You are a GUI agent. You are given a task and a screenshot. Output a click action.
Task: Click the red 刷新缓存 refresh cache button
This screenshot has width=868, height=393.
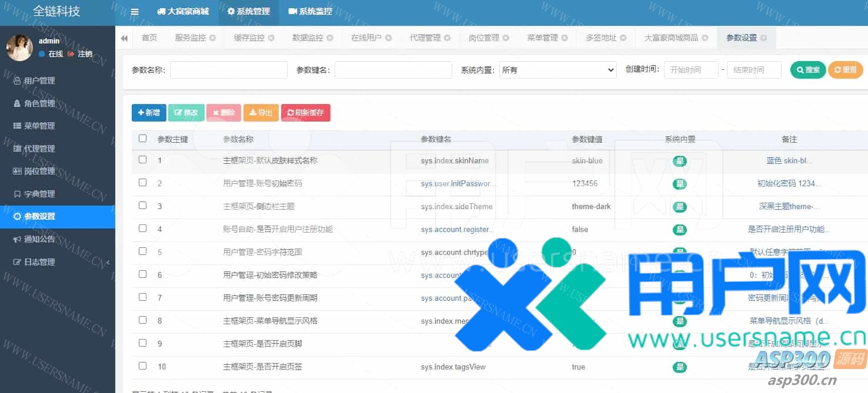pyautogui.click(x=305, y=113)
